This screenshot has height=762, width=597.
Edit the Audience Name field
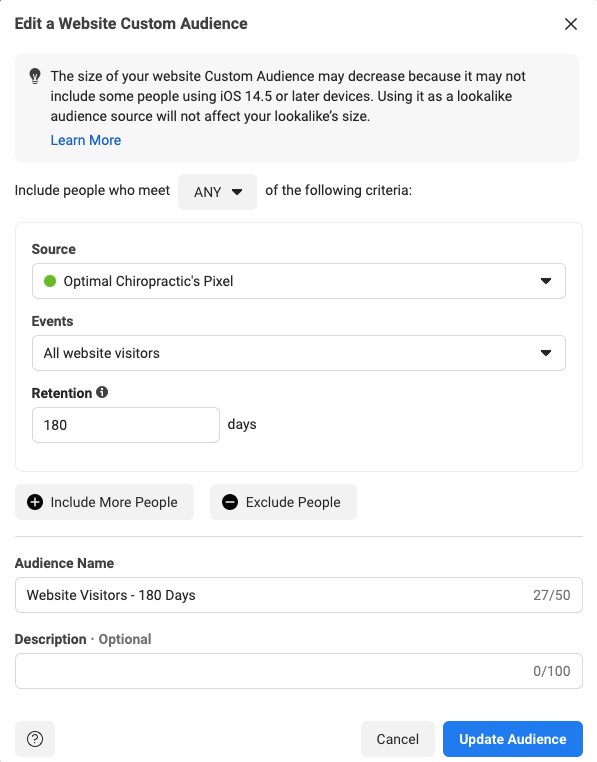click(x=298, y=595)
